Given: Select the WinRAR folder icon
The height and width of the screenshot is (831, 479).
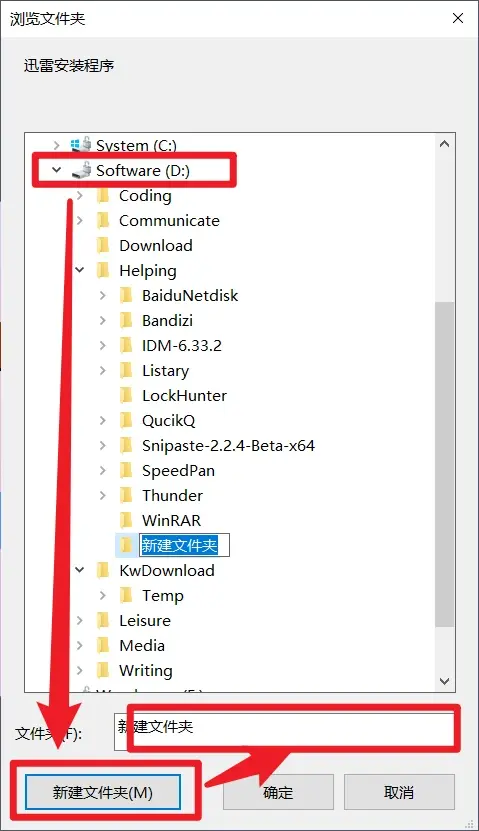Looking at the screenshot, I should tap(126, 520).
